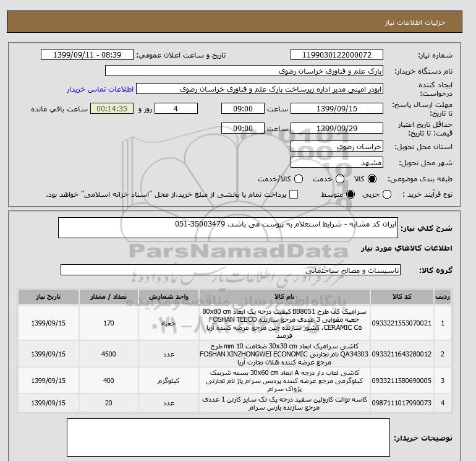Click product code 0933211643280012
The height and width of the screenshot is (461, 476).
click(402, 354)
